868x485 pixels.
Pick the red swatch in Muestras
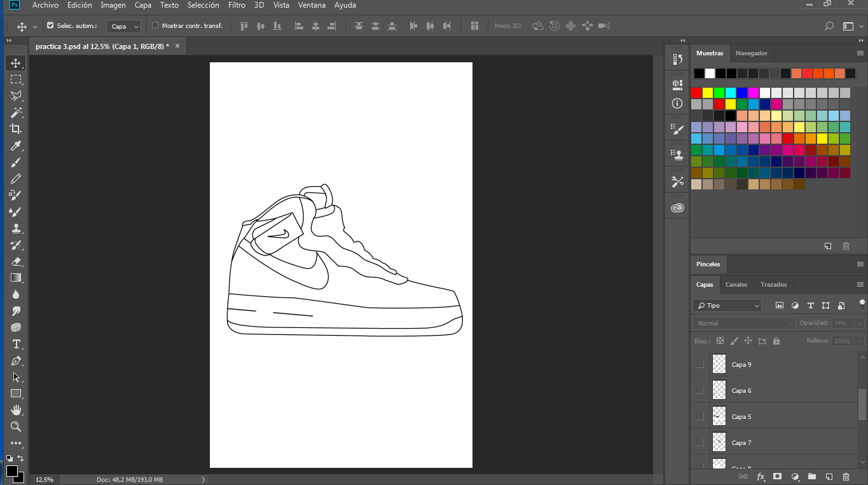(x=696, y=93)
